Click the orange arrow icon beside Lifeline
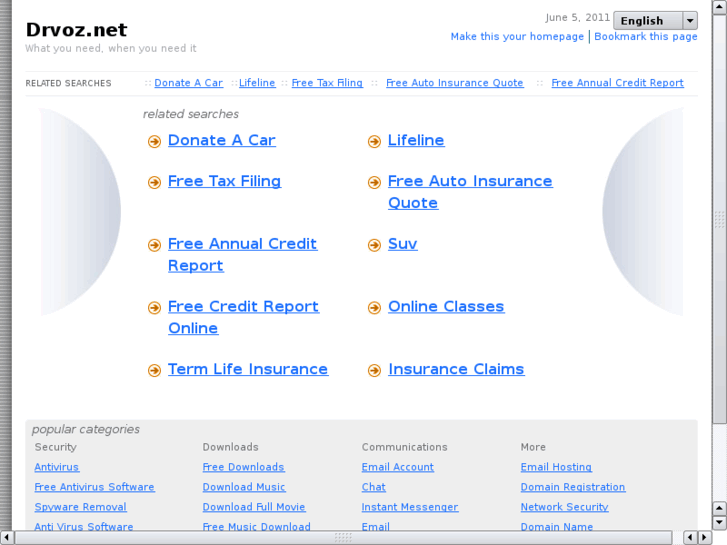The height and width of the screenshot is (545, 727). coord(374,142)
